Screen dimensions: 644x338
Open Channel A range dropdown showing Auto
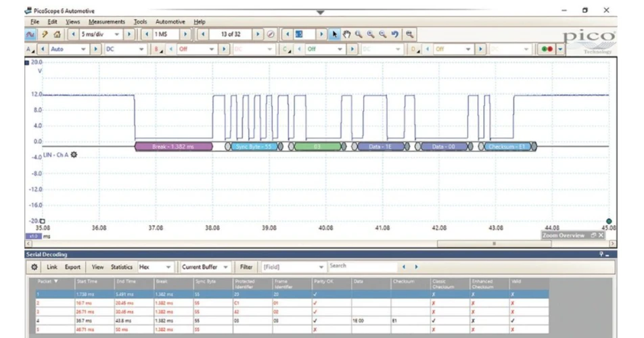[83, 49]
